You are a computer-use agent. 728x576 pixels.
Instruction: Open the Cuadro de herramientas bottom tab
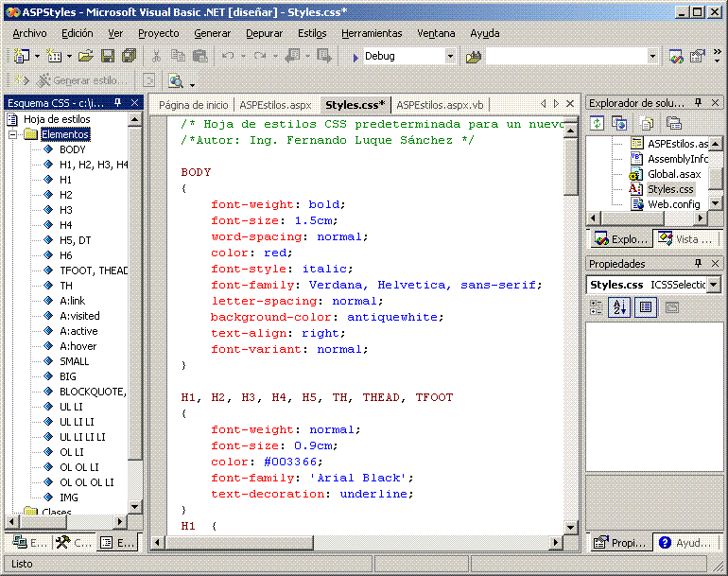[73, 543]
